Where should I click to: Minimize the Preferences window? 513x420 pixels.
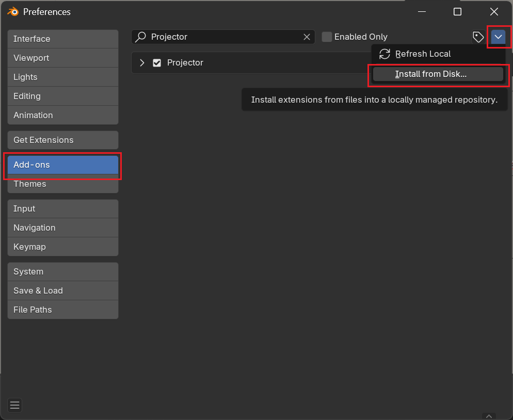[422, 12]
